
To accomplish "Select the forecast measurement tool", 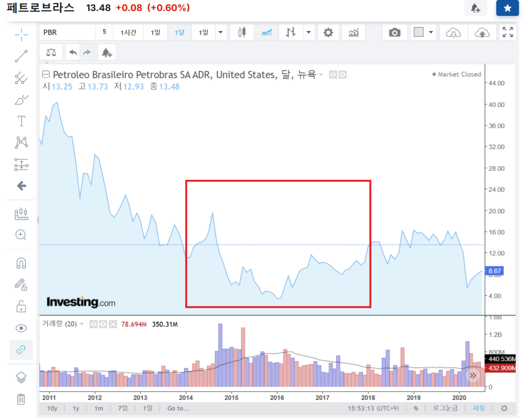I will (21, 164).
